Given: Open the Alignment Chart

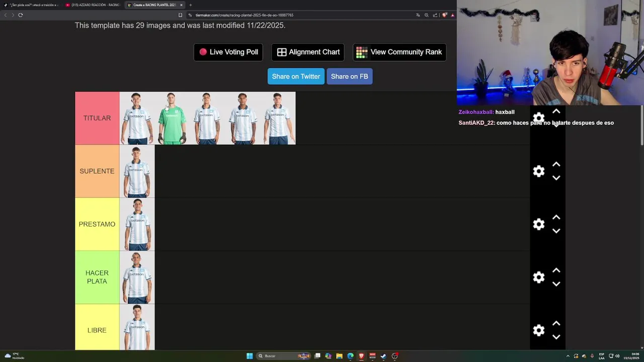Looking at the screenshot, I should [308, 52].
